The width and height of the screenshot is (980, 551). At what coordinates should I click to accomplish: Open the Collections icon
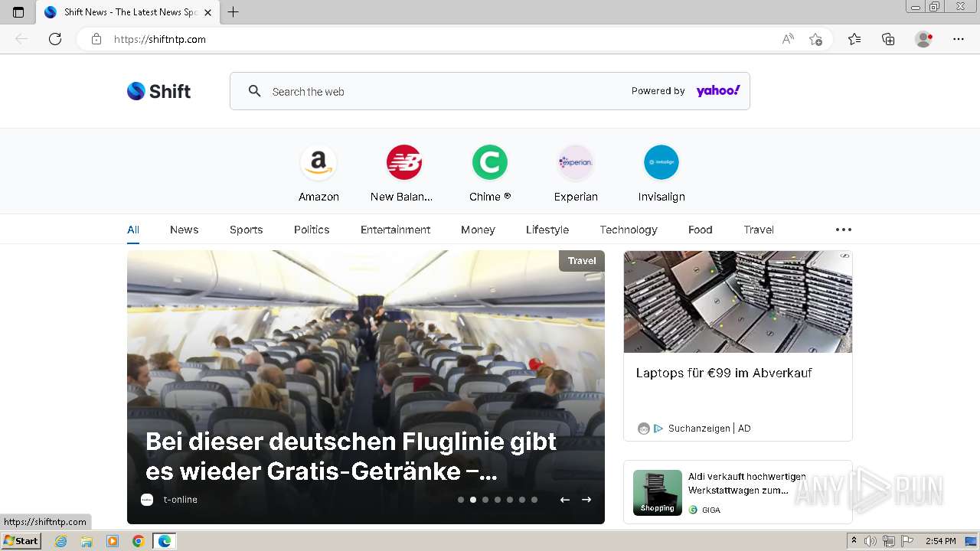(x=888, y=39)
